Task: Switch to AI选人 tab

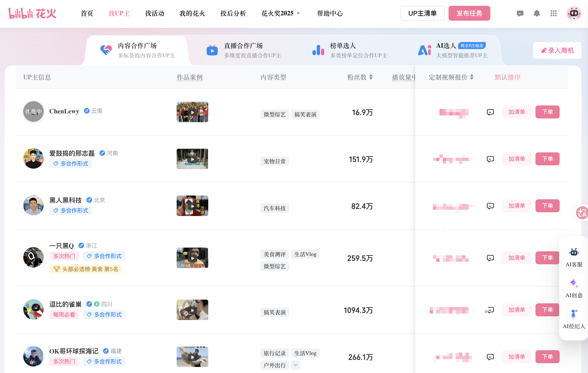Action: tap(453, 50)
